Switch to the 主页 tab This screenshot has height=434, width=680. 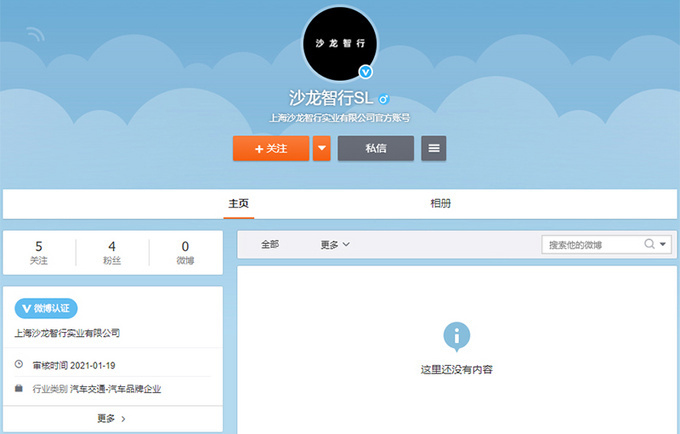tap(239, 203)
